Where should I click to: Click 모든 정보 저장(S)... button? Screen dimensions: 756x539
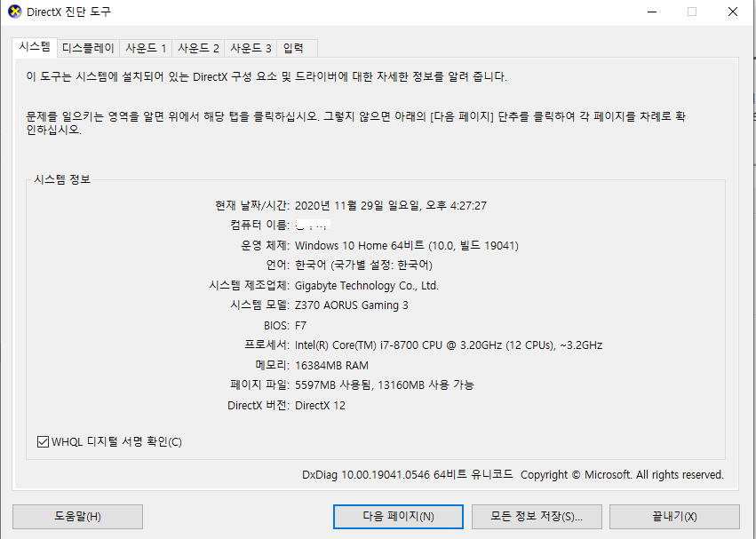(x=537, y=516)
